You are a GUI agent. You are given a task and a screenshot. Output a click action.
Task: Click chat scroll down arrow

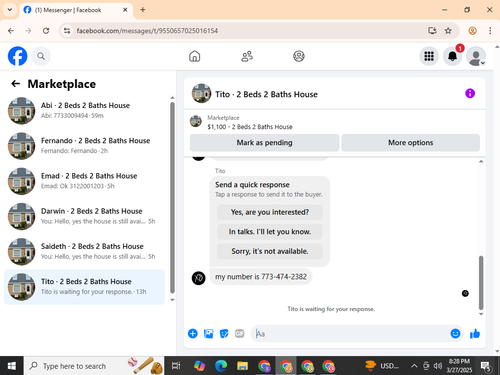tap(481, 314)
